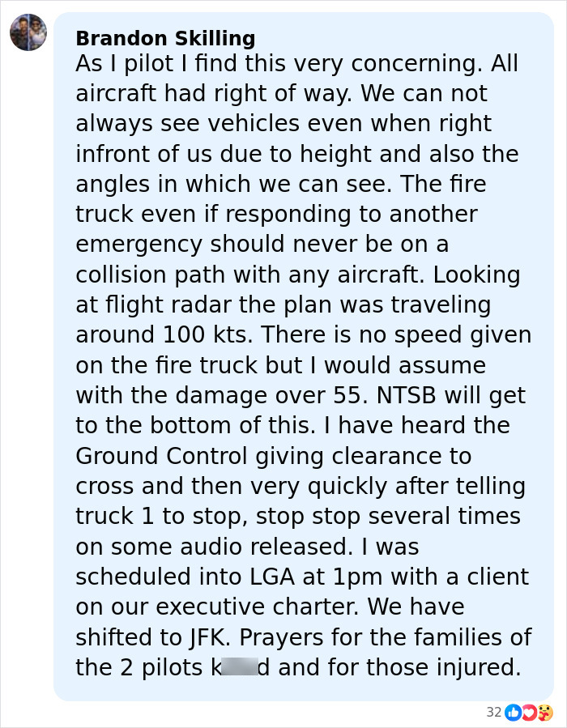Click the white area below the reactions row
Image resolution: width=567 pixels, height=728 pixels.
click(283, 725)
